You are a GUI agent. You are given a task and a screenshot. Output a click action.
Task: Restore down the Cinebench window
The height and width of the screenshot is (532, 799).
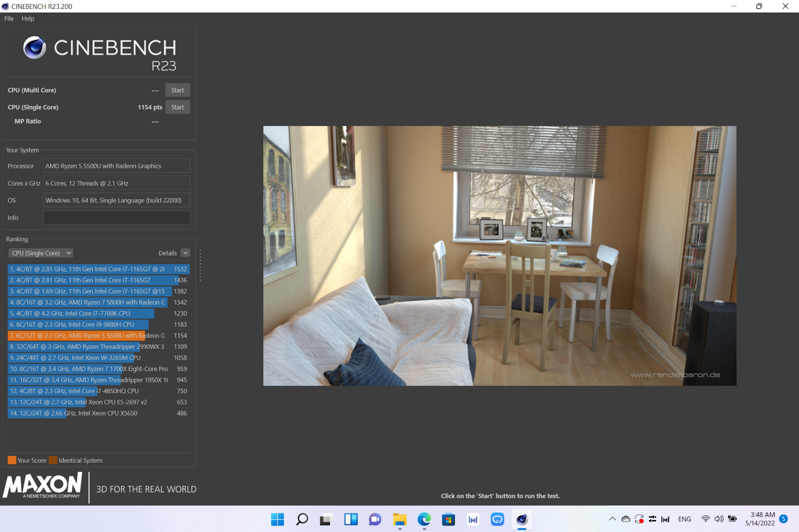759,6
